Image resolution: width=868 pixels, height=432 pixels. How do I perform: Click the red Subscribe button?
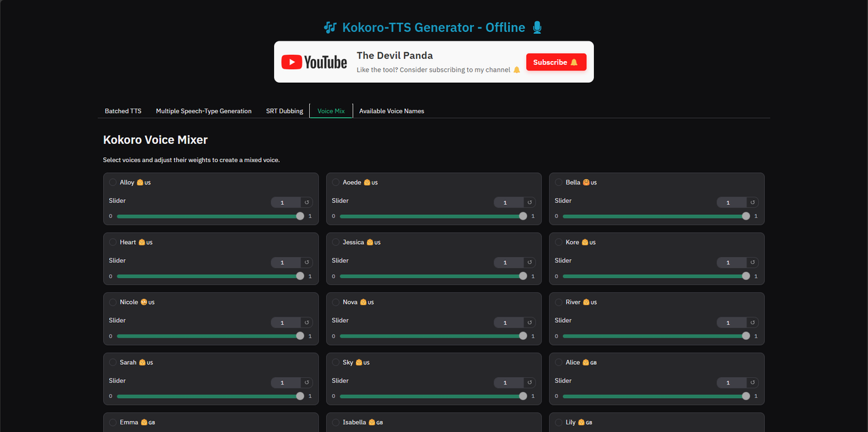point(556,62)
